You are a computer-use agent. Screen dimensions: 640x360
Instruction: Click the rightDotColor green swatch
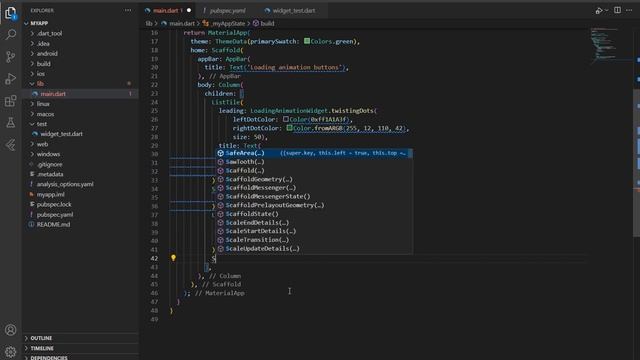tap(289, 128)
